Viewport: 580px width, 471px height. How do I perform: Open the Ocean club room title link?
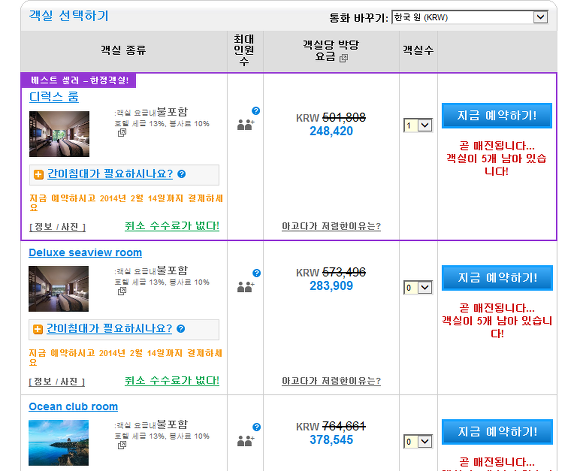coord(73,406)
